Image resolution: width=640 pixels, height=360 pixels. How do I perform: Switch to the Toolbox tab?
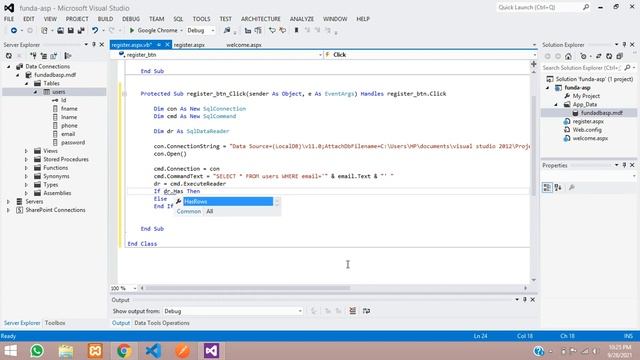pyautogui.click(x=55, y=323)
